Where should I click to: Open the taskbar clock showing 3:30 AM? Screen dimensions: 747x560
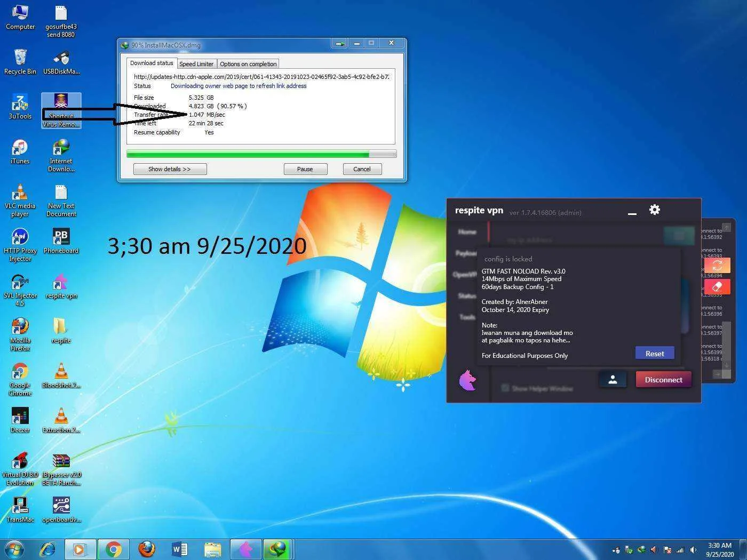[x=719, y=549]
